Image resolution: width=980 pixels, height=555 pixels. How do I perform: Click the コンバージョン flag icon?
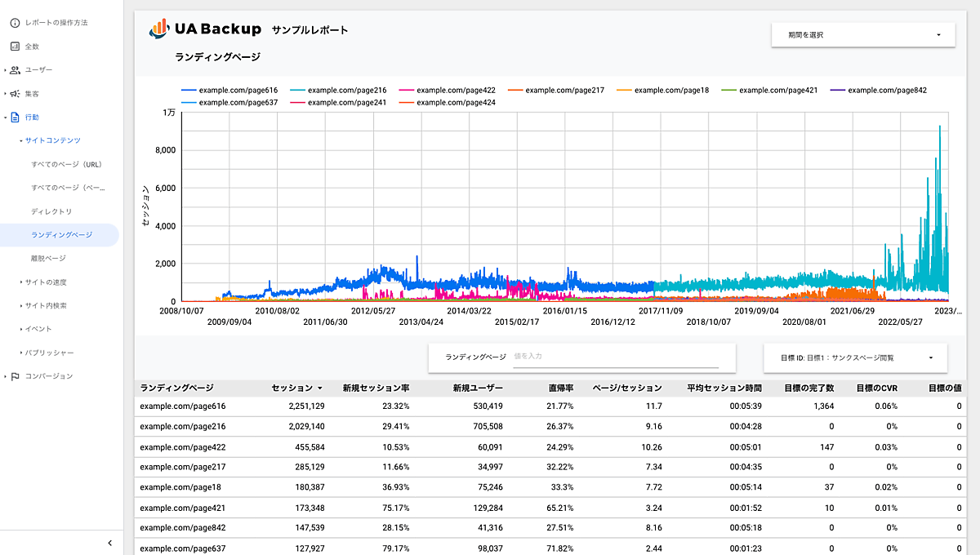click(x=15, y=376)
